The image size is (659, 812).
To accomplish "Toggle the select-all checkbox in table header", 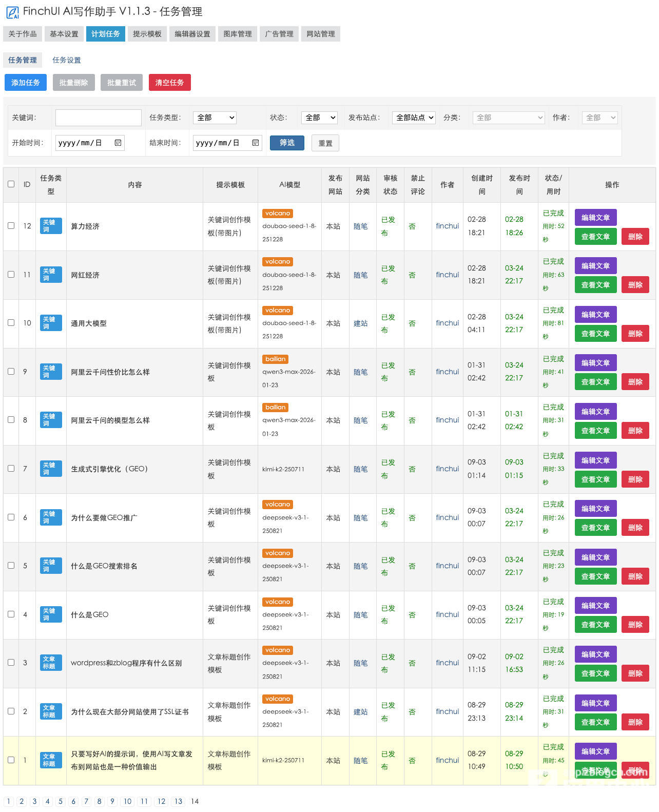I will (x=11, y=184).
